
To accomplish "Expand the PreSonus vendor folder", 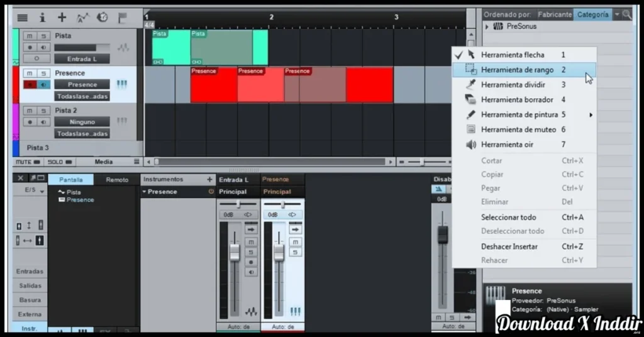I will click(487, 26).
